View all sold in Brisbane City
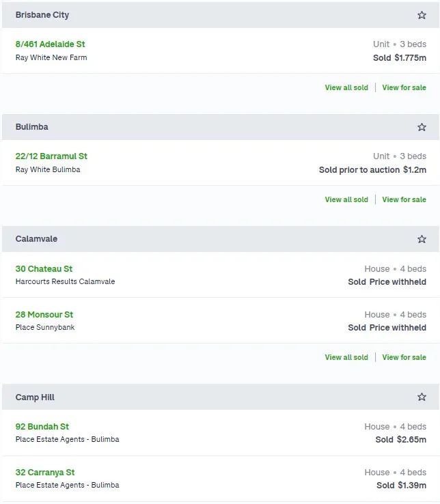 pos(346,87)
